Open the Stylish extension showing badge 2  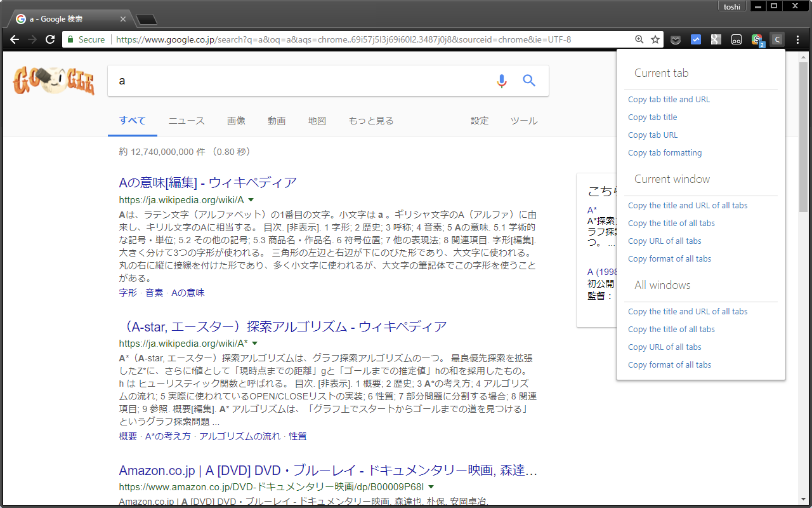756,39
